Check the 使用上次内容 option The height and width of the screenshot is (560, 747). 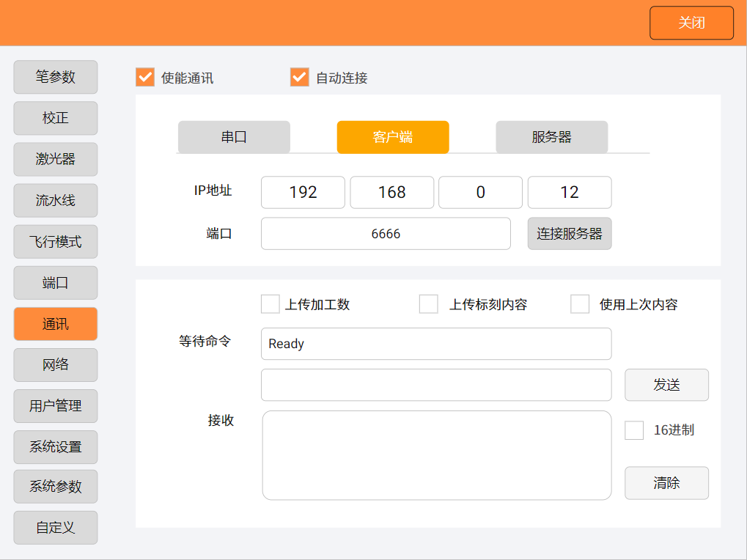coord(580,303)
